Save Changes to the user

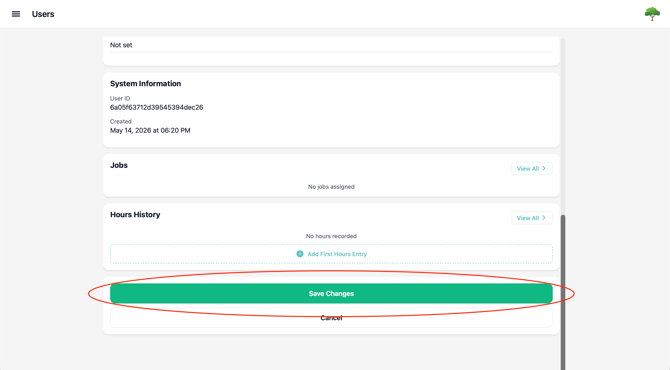(x=331, y=294)
